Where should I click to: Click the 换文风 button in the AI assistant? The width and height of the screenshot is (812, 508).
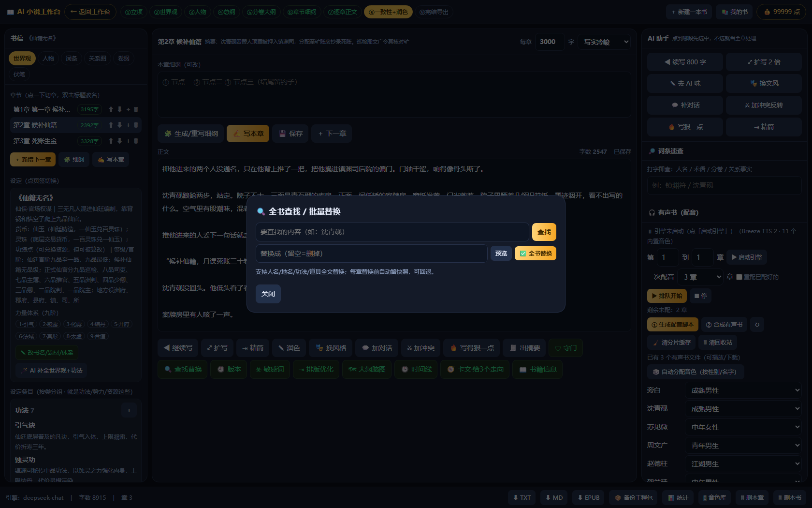[764, 83]
